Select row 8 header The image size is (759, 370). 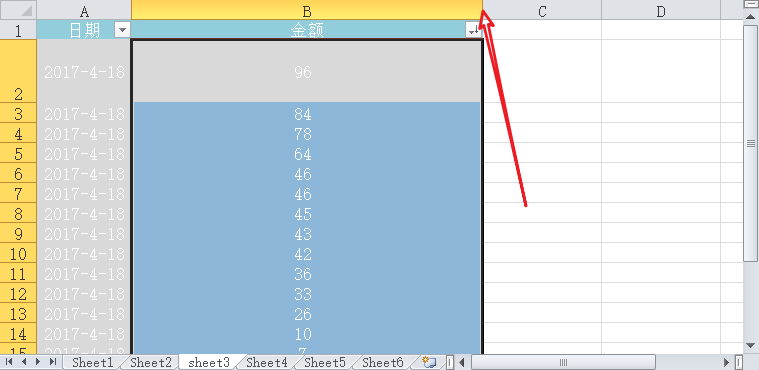pyautogui.click(x=18, y=213)
